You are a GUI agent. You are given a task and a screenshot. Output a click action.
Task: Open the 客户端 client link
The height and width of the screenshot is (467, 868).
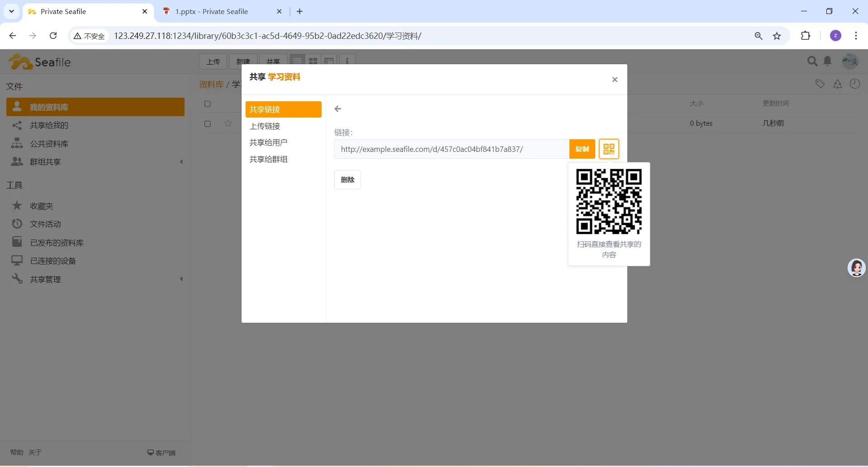click(161, 453)
